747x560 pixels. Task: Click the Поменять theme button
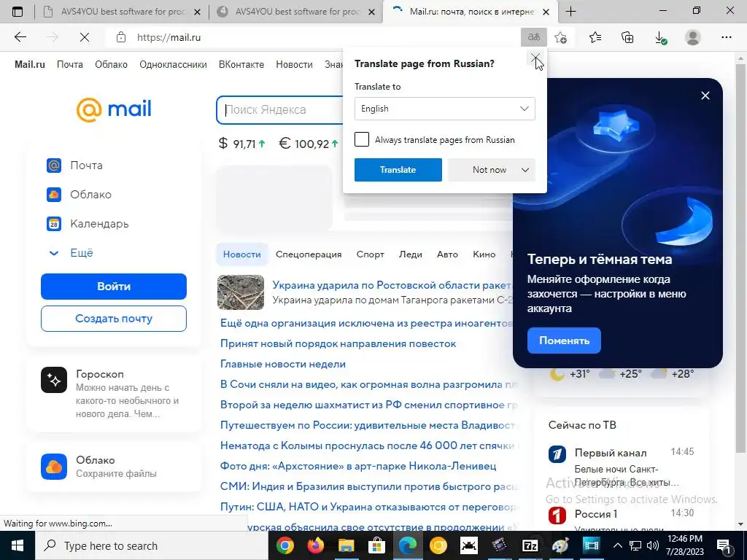[x=564, y=341]
